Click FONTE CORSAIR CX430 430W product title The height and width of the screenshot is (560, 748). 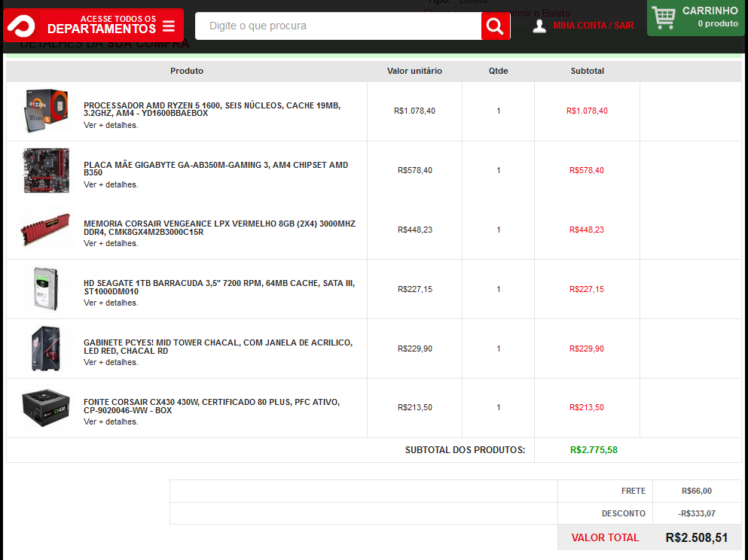(x=212, y=406)
